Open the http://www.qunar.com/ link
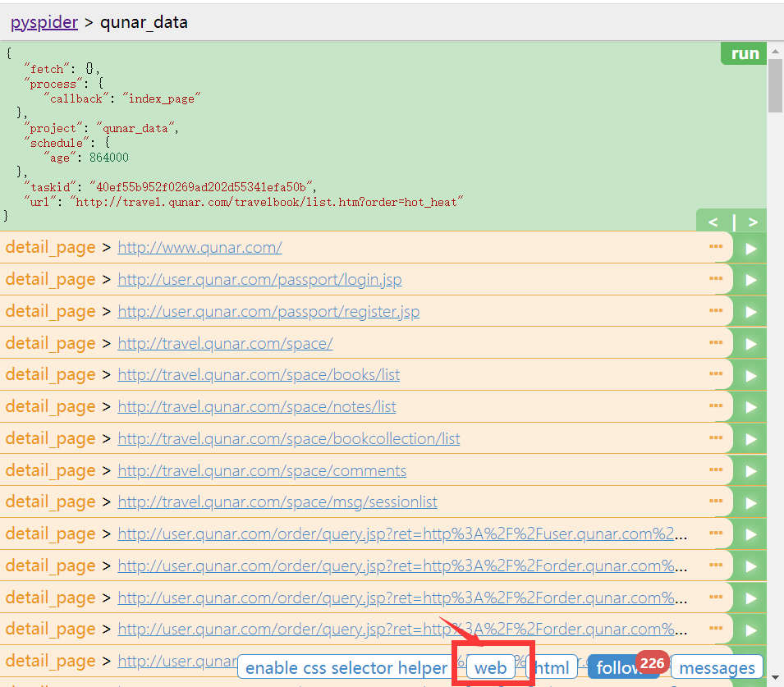784x687 pixels. coord(200,248)
